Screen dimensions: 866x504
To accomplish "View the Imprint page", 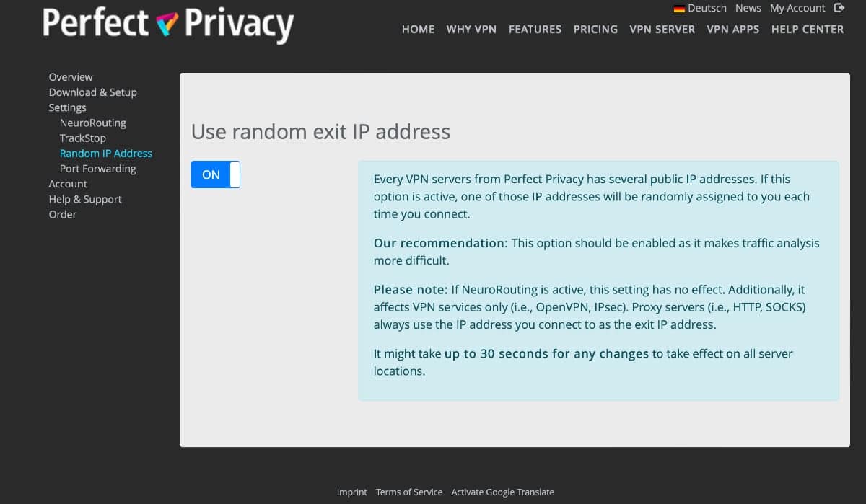I will click(x=351, y=492).
